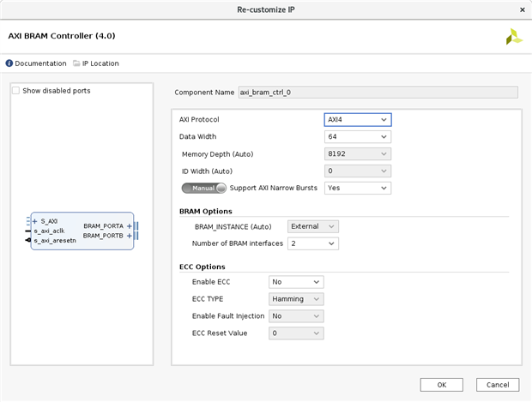Click the IP Location folder icon
The width and height of the screenshot is (532, 402).
click(77, 63)
